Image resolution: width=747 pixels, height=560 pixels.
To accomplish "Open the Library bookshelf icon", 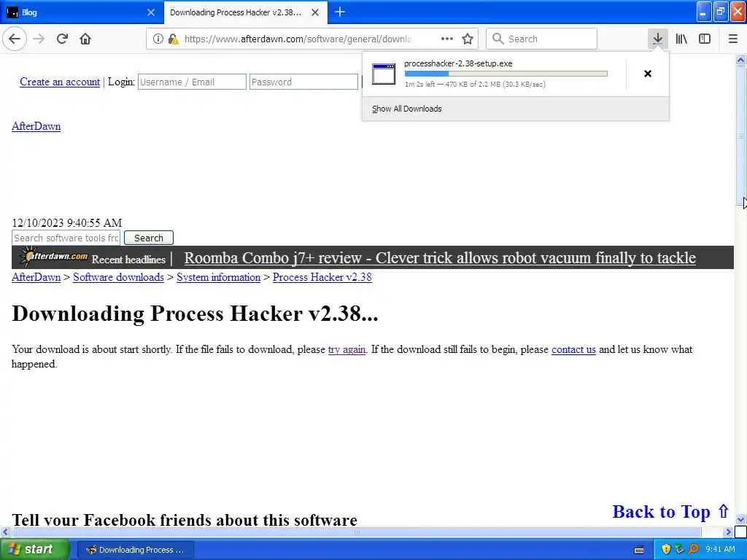I will (681, 39).
